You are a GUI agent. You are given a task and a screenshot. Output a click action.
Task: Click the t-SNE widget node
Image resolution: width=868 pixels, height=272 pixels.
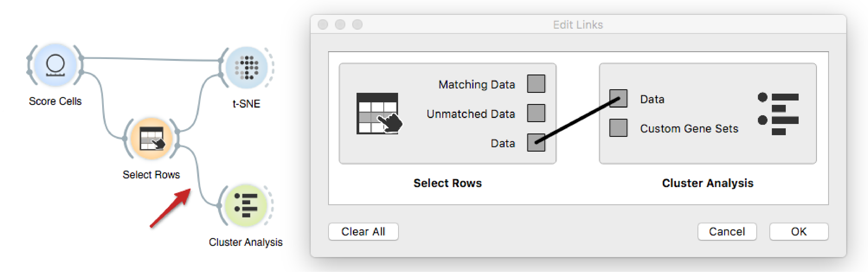point(247,67)
